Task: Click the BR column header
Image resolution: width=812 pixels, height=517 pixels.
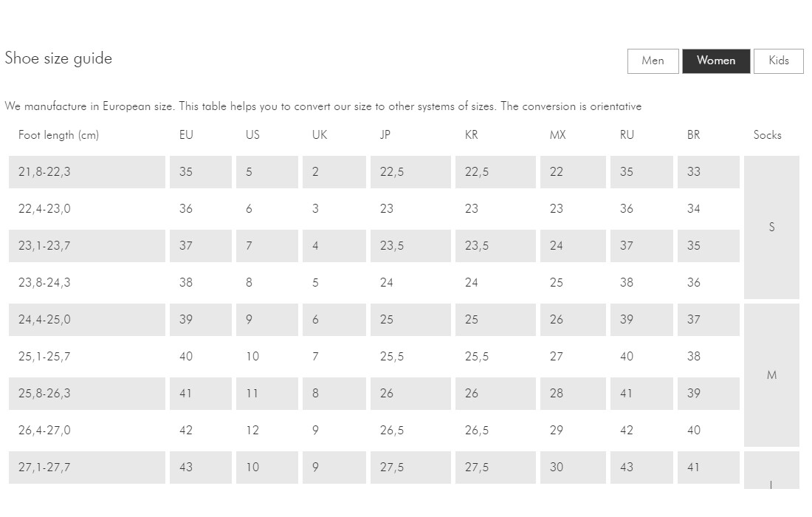Action: [693, 135]
